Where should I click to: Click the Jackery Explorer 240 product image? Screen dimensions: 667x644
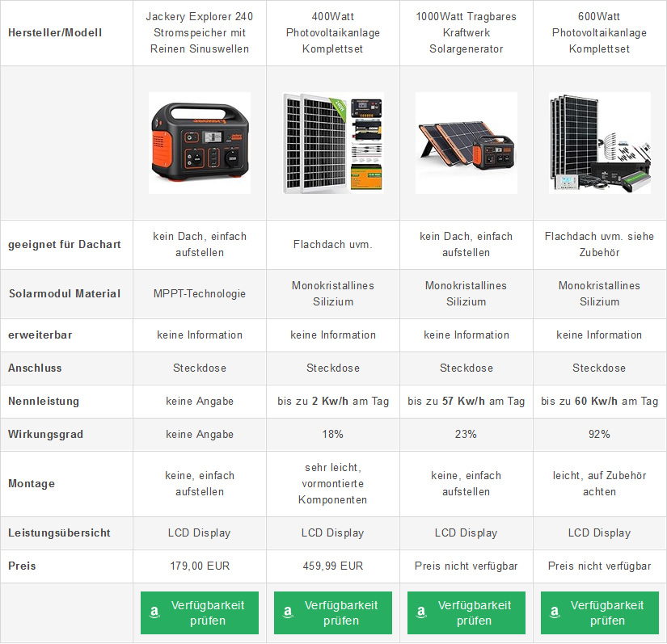coord(200,143)
